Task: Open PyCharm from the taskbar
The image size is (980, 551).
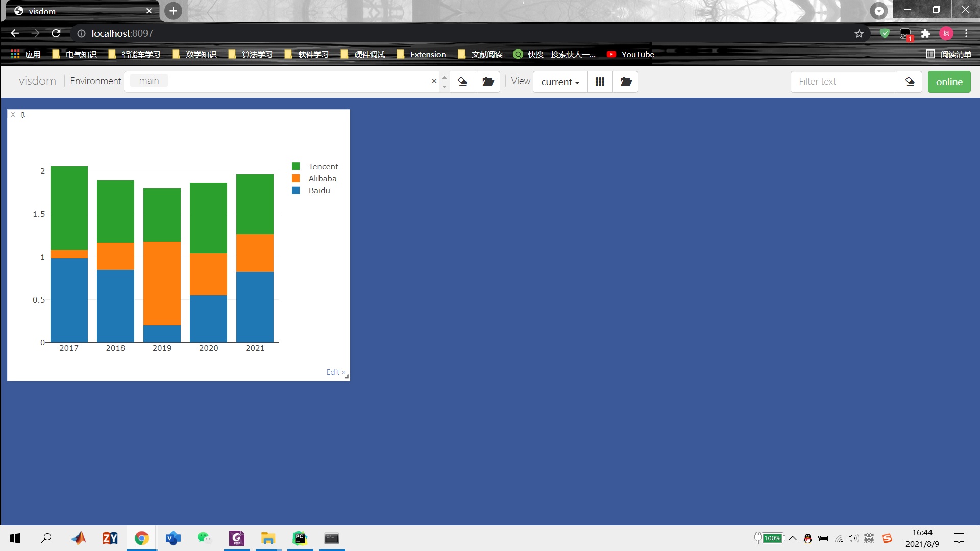Action: [x=300, y=538]
